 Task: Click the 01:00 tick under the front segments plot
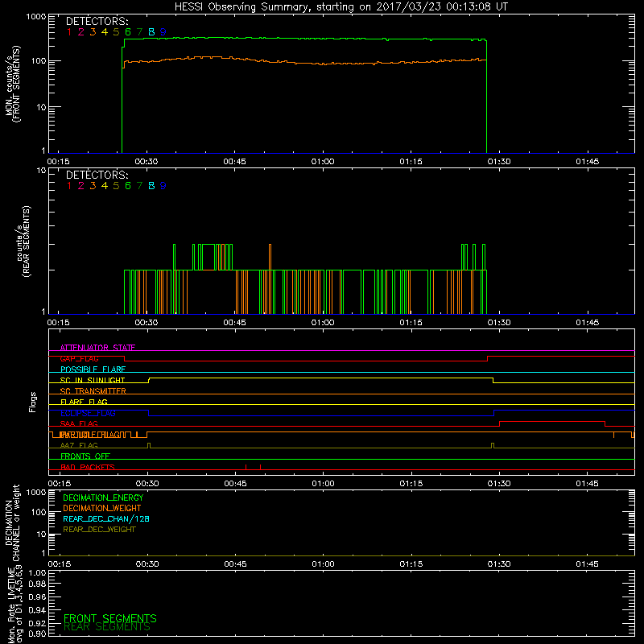click(323, 162)
